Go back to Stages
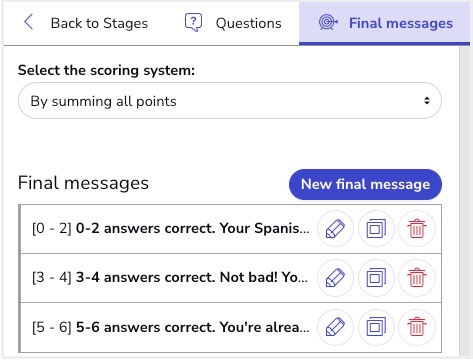The width and height of the screenshot is (473, 360). pos(86,23)
